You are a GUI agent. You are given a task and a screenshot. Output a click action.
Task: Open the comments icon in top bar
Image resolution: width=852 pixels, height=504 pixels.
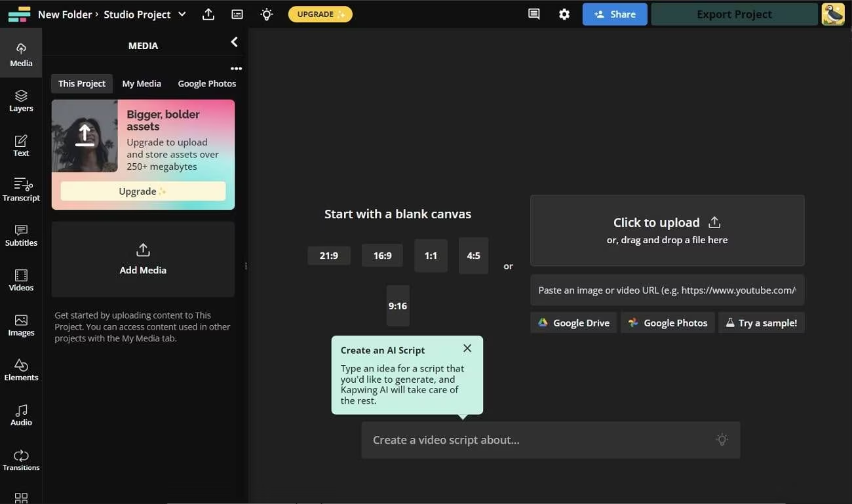[x=534, y=14]
